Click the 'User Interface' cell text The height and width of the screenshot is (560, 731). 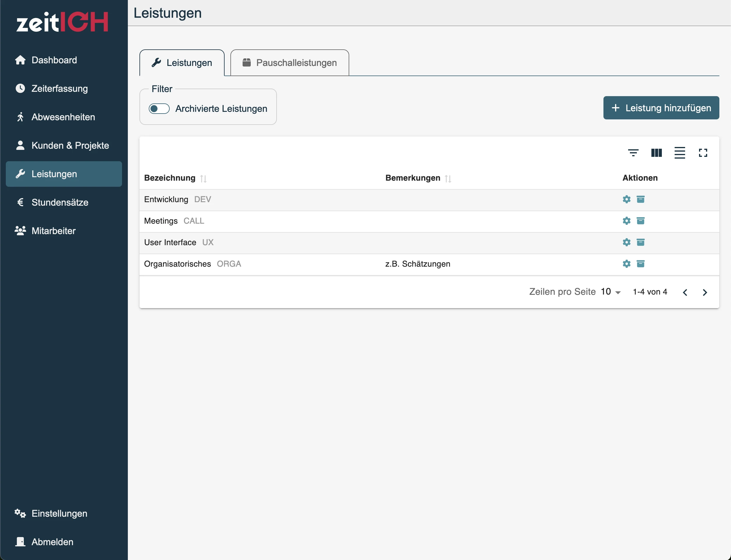(x=170, y=242)
